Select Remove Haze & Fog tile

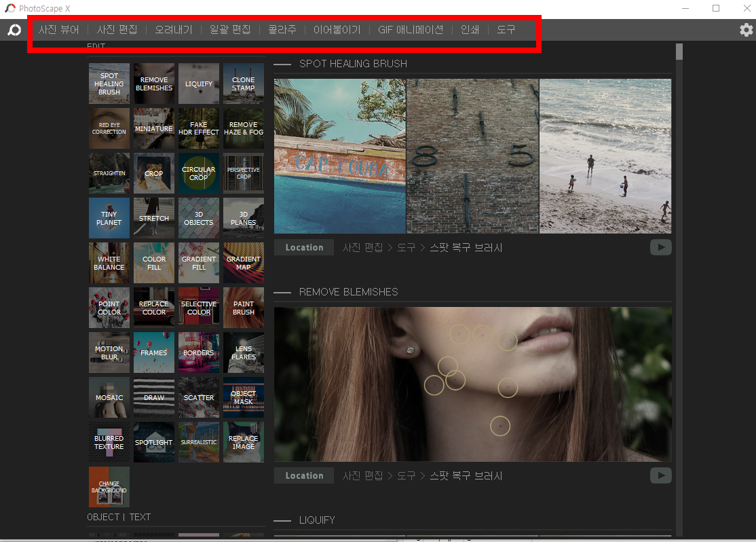tap(244, 128)
